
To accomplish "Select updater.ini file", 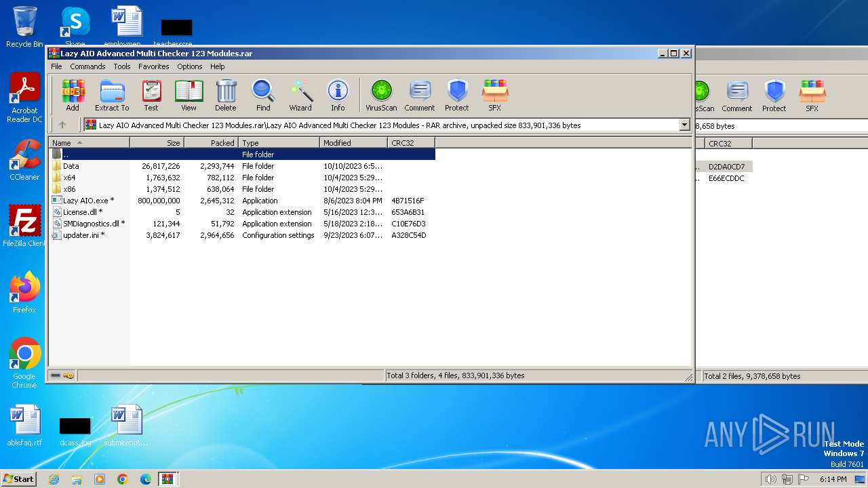I will pyautogui.click(x=242, y=235).
